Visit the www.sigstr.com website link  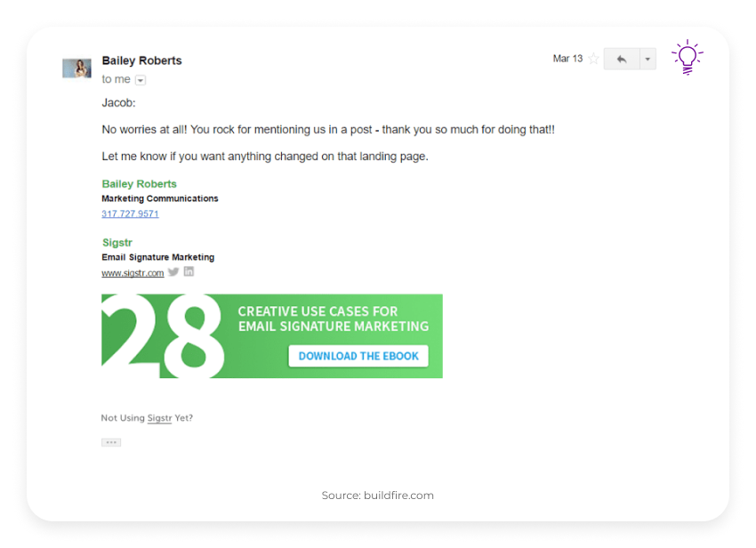tap(133, 272)
